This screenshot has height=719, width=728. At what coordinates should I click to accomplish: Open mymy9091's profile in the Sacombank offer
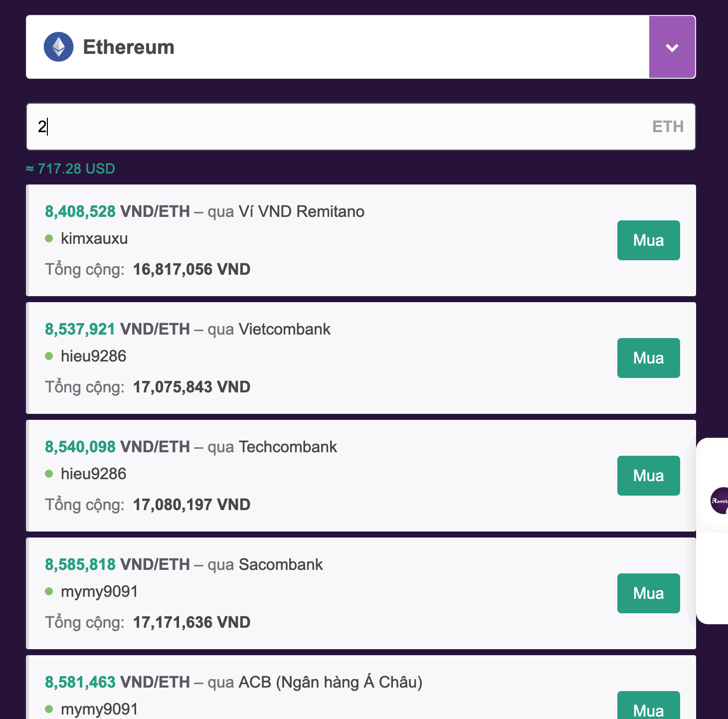pyautogui.click(x=99, y=591)
